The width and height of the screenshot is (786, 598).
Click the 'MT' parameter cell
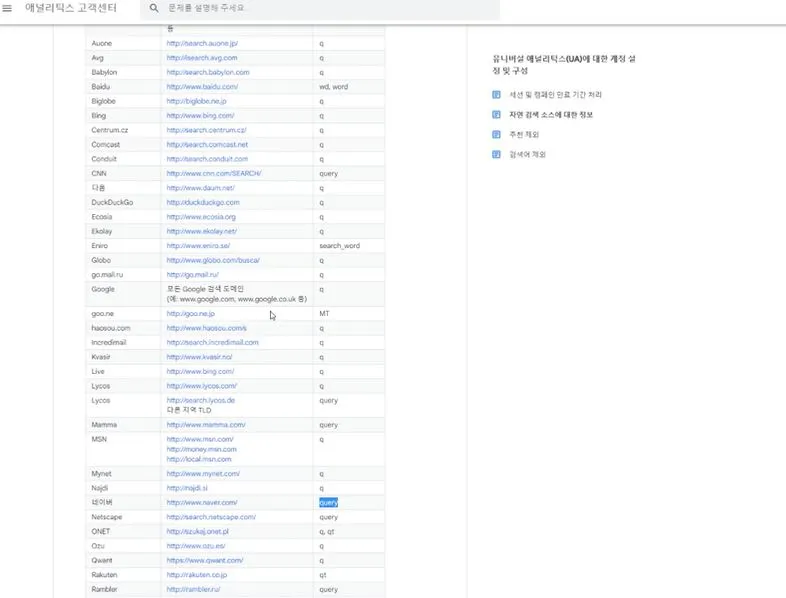coord(324,314)
